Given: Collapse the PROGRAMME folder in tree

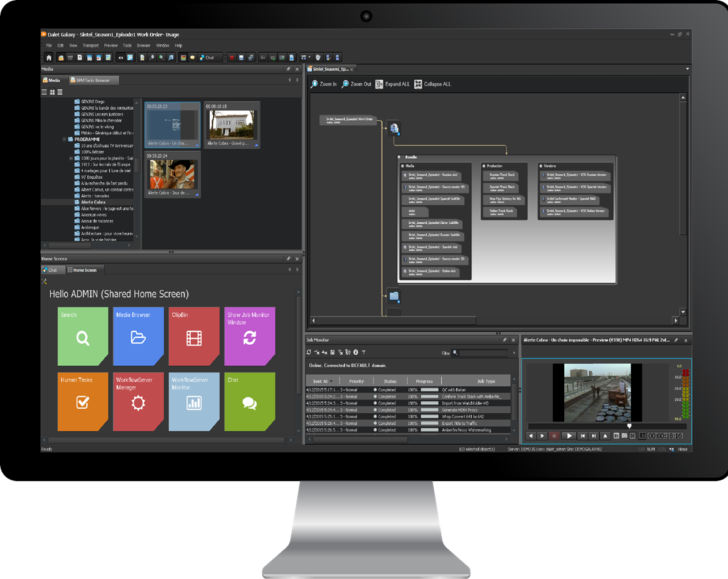Looking at the screenshot, I should (64, 139).
